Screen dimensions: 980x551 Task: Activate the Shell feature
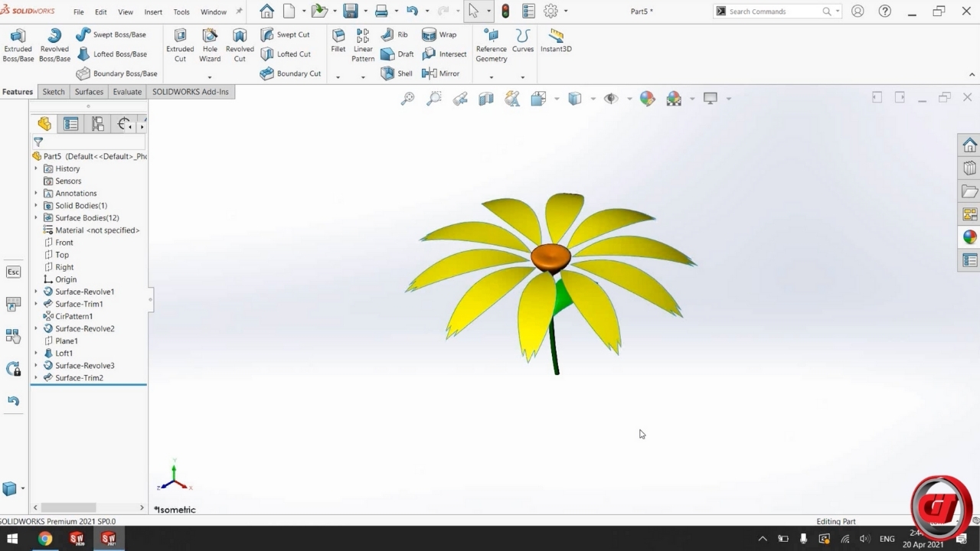pyautogui.click(x=397, y=73)
